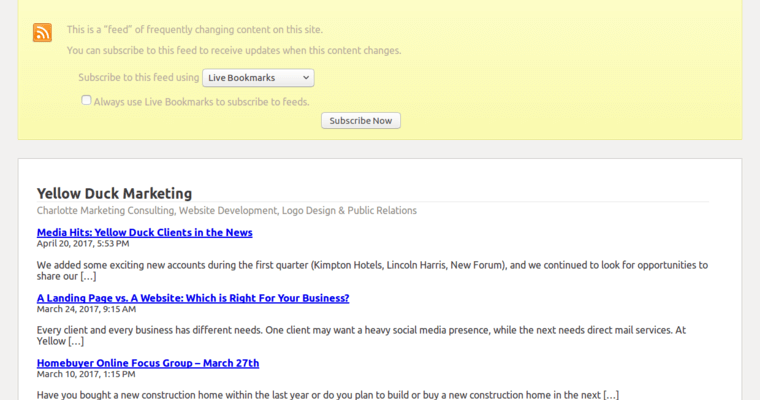The height and width of the screenshot is (400, 760).
Task: Click 'Subscribe to this feed using' label
Action: (139, 78)
